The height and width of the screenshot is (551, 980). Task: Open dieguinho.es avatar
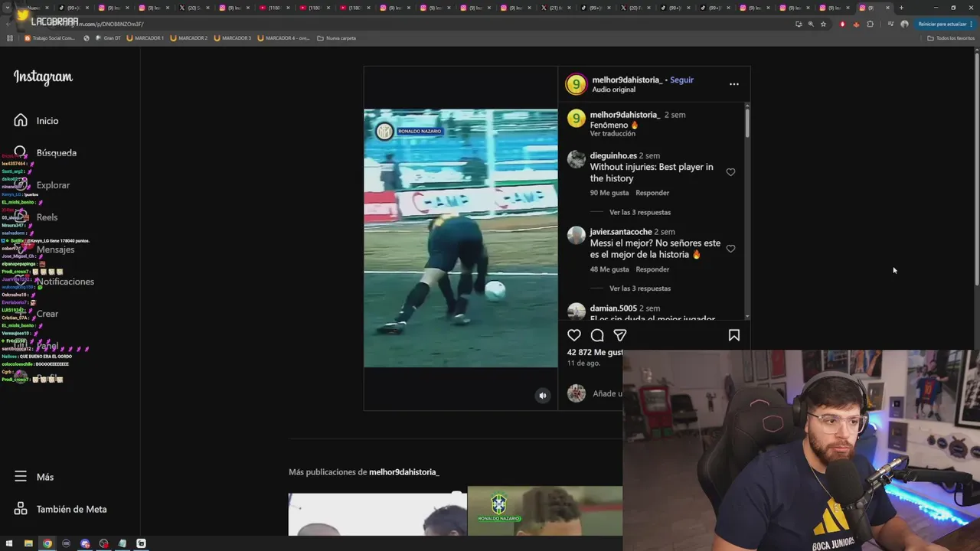(x=577, y=159)
